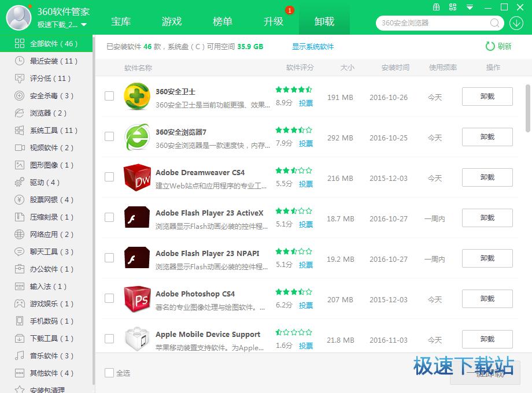Image resolution: width=532 pixels, height=393 pixels.
Task: Click the Adobe Dreamweaver CS4 icon
Action: [137, 177]
